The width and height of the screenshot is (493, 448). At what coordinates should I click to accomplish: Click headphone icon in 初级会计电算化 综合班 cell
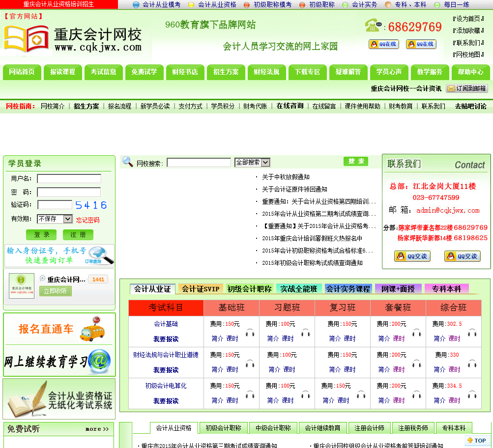coord(472,395)
